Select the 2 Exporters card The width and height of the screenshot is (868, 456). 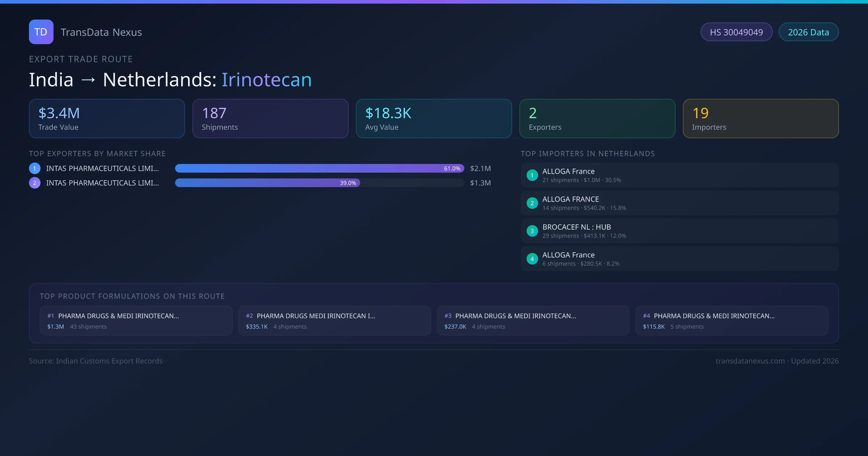point(597,118)
